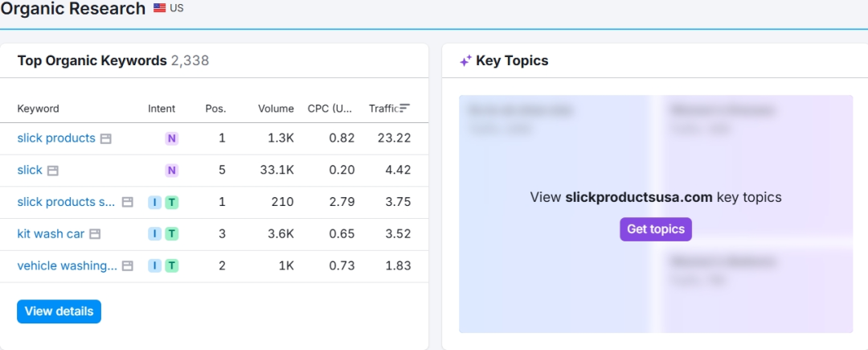Click Top Organic Keywords heading
Screen dimensions: 868x350
92,60
